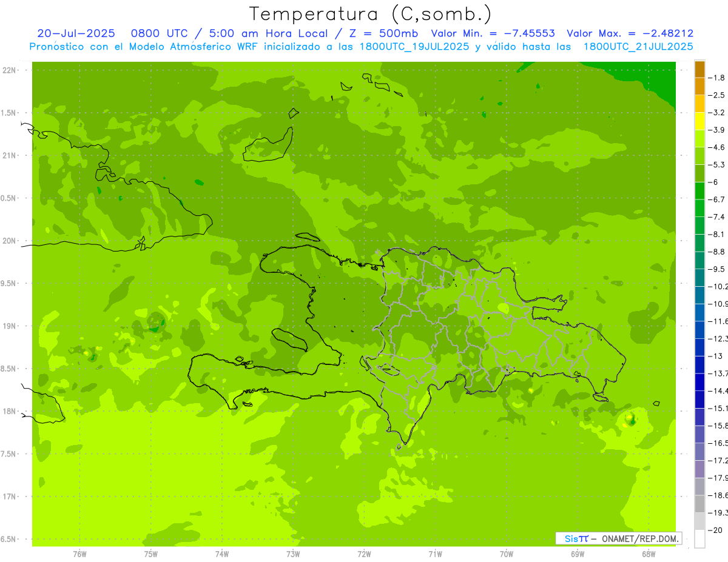Viewport: 728px width, 562px height.
Task: Pick the white swatch below -20 in colorbar
Action: click(x=699, y=539)
